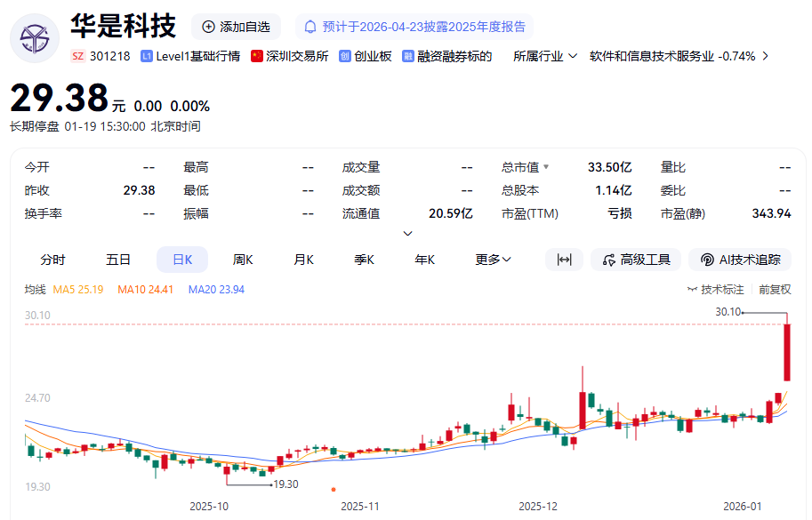Open the 更多 chart period dropdown
This screenshot has height=520, width=812.
493,260
